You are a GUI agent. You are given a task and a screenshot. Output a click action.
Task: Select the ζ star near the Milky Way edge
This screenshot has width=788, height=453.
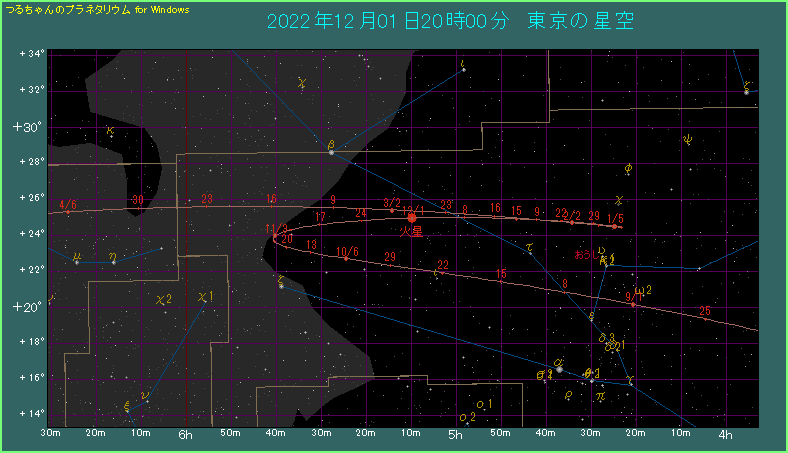(x=281, y=285)
